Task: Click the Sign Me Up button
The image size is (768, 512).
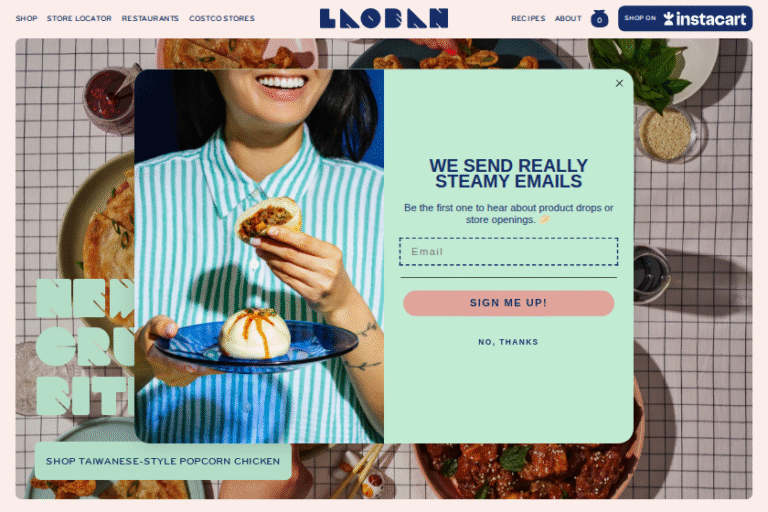Action: pos(508,303)
